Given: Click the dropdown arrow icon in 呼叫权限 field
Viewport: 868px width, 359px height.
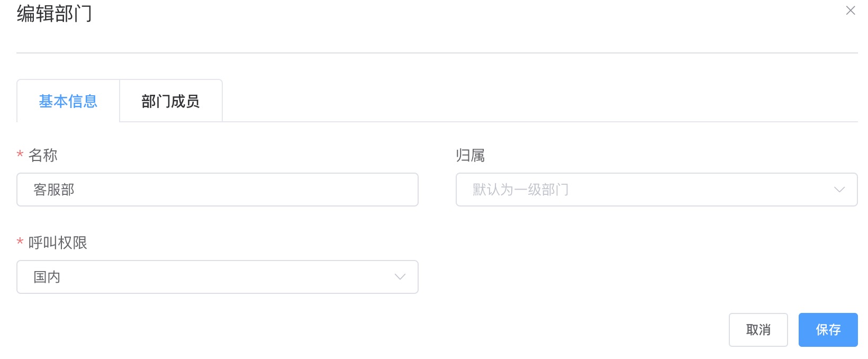Looking at the screenshot, I should coord(400,276).
